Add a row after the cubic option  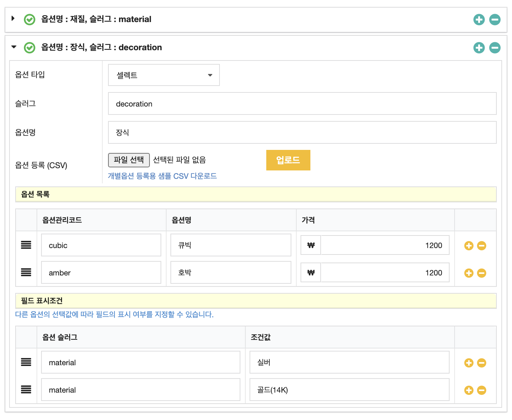click(469, 246)
